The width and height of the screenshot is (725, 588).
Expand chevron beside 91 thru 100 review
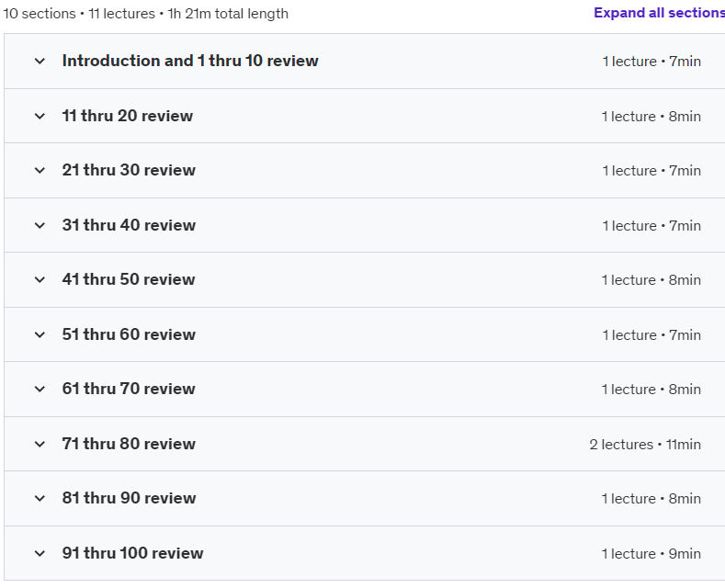pos(40,553)
